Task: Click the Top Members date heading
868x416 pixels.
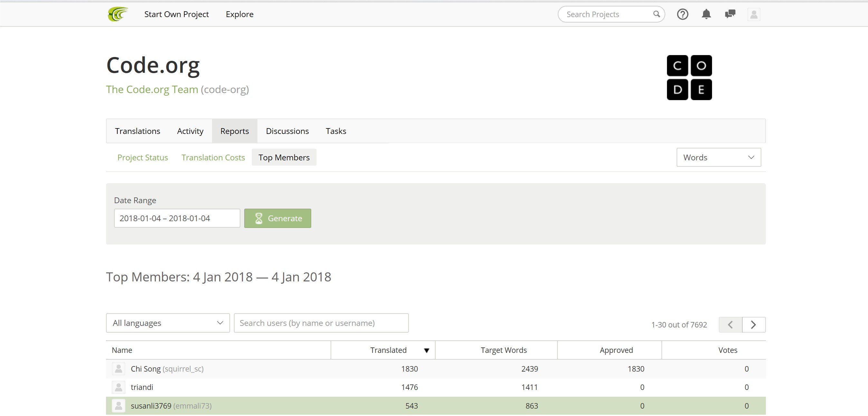Action: pyautogui.click(x=218, y=277)
